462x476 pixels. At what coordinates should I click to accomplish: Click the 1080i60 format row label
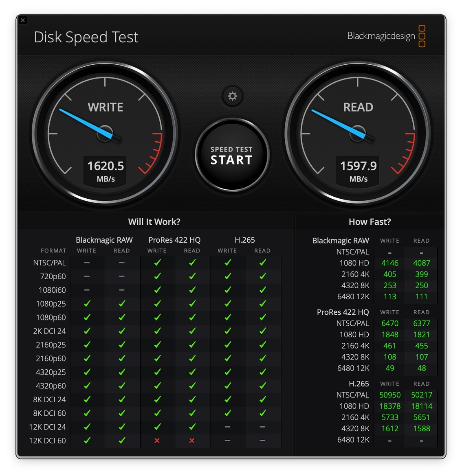52,290
